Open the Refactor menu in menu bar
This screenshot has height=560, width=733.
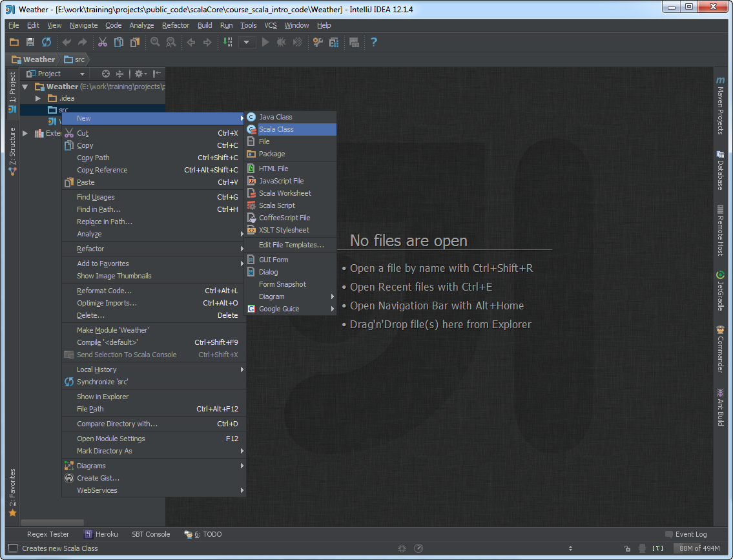coord(175,25)
